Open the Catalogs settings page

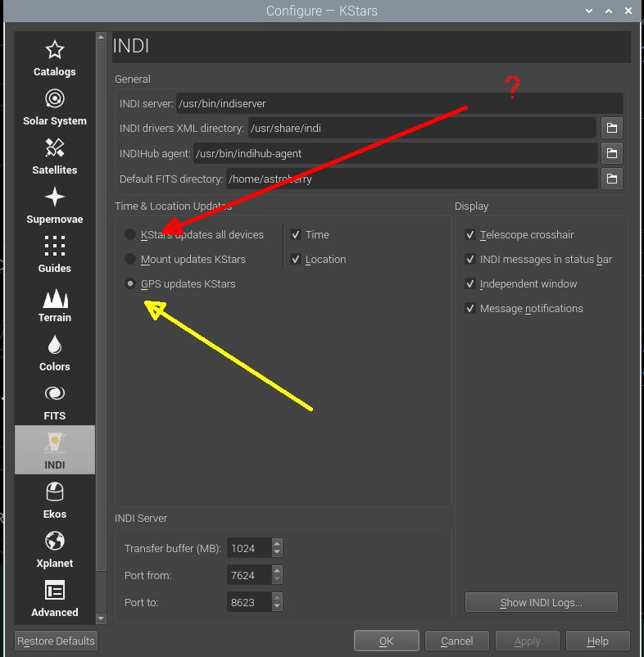pyautogui.click(x=54, y=59)
